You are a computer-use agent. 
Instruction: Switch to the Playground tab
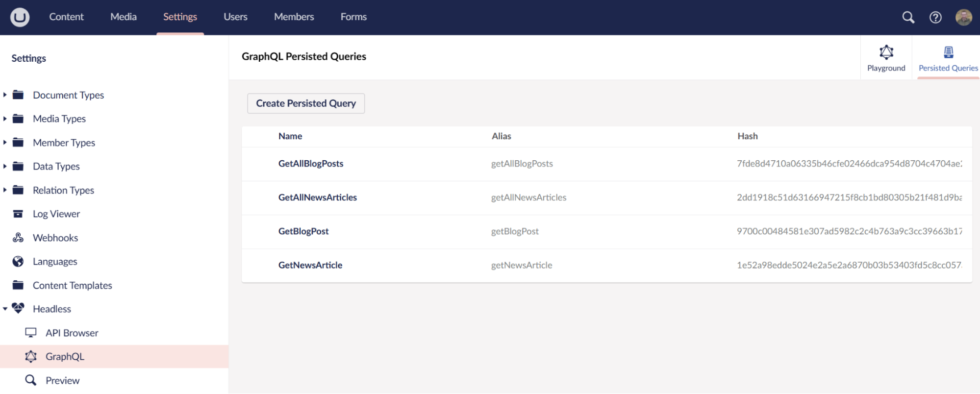tap(886, 58)
